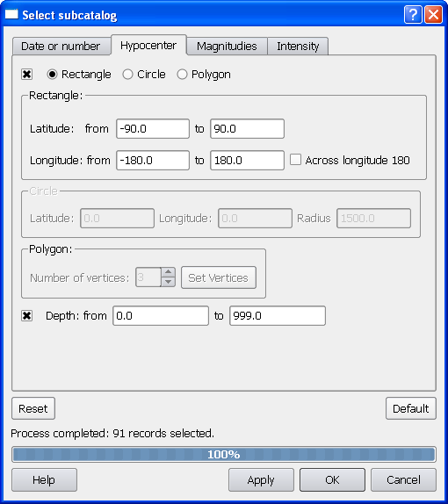Restore settings with the Default button
Screen dimensions: 448x504
411,408
